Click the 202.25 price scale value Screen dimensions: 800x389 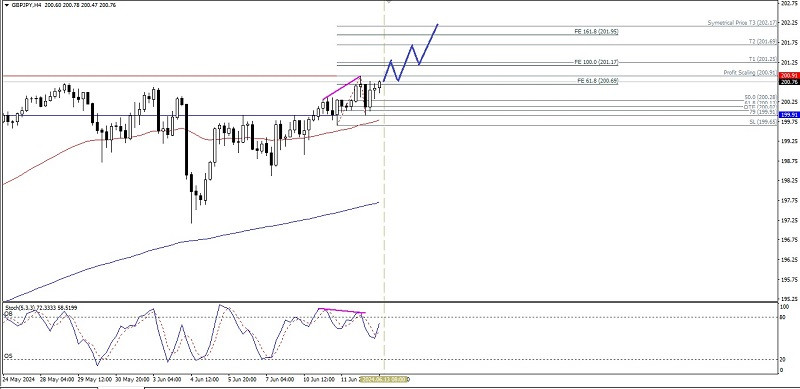click(789, 22)
